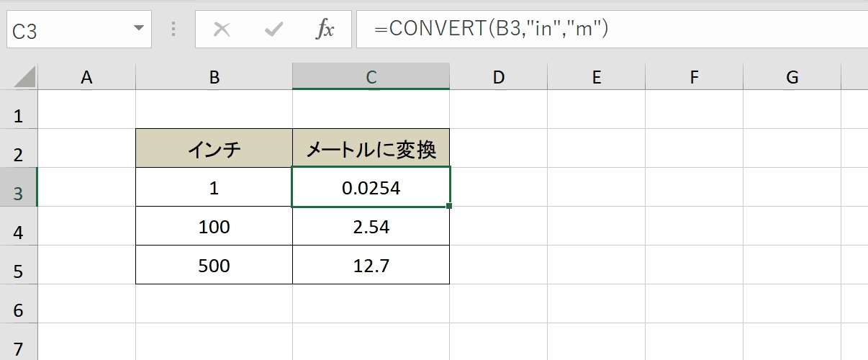Select the row 3 header
The width and height of the screenshot is (868, 360).
point(19,187)
